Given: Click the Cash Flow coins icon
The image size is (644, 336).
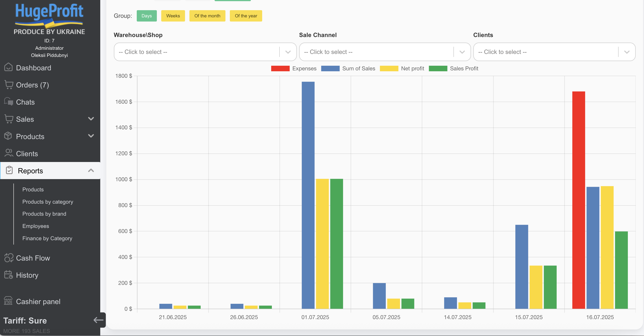Looking at the screenshot, I should [9, 258].
